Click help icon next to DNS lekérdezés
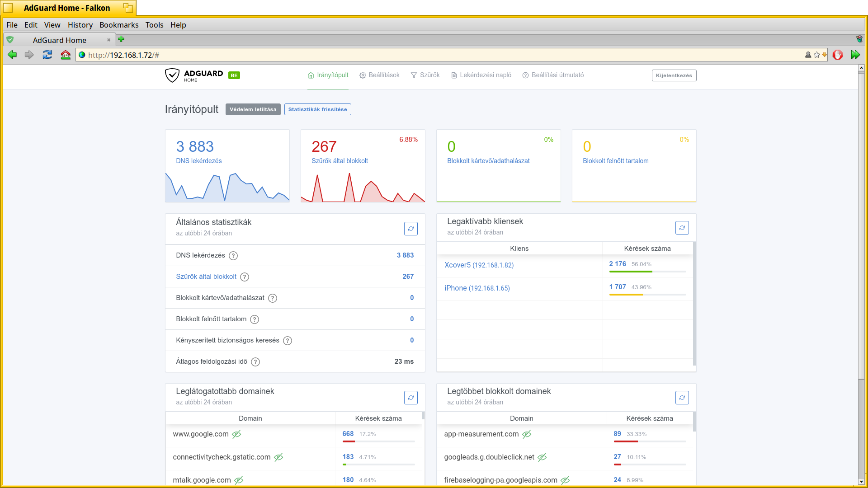This screenshot has width=868, height=488. [x=233, y=256]
